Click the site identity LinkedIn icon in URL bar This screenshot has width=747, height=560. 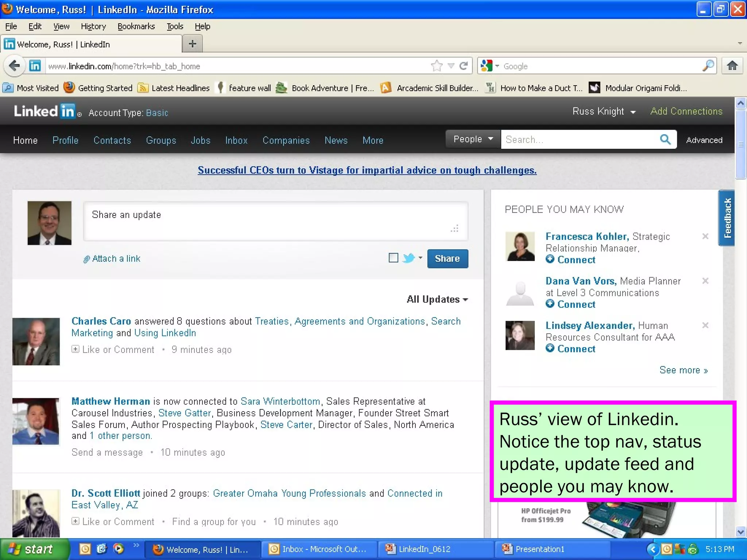(x=35, y=66)
